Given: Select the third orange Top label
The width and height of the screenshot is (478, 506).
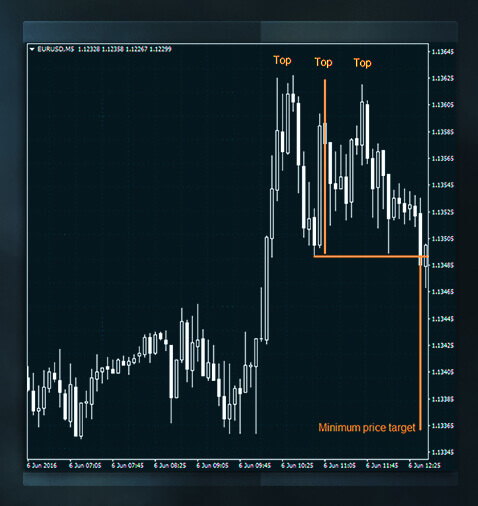Looking at the screenshot, I should pyautogui.click(x=362, y=63).
